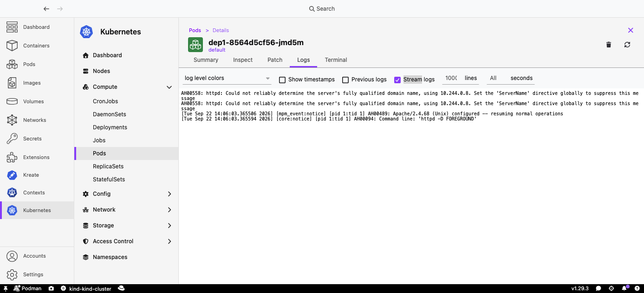Open Nodes in Kubernetes menu
Viewport: 644px width, 293px height.
pos(126,71)
